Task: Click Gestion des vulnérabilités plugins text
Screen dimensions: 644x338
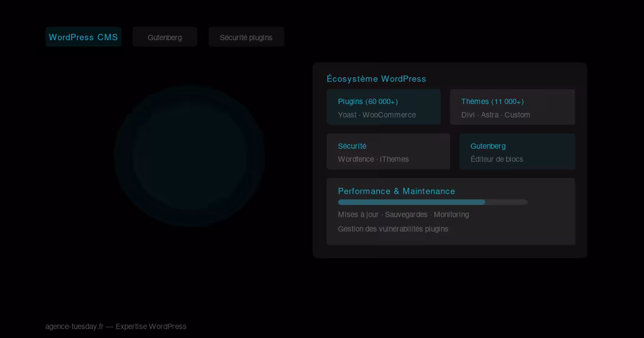Action: [393, 229]
